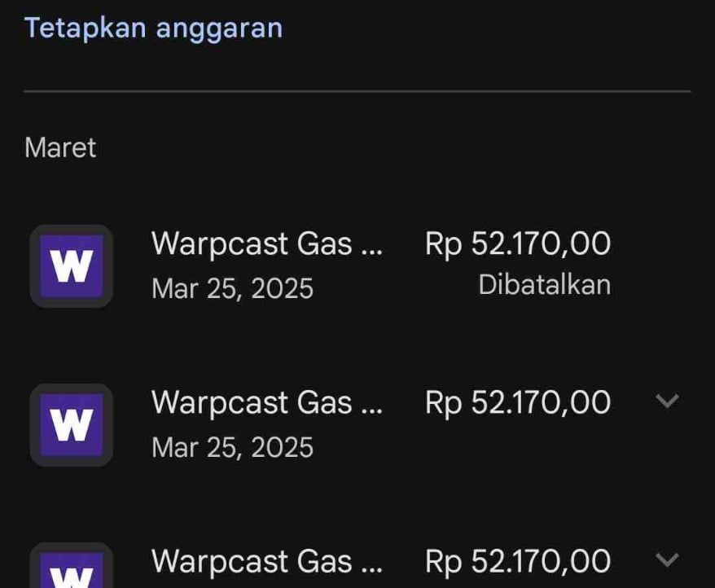The image size is (715, 588).
Task: Click the cancelled transaction's Mar 25, 2025 date
Action: click(x=232, y=288)
